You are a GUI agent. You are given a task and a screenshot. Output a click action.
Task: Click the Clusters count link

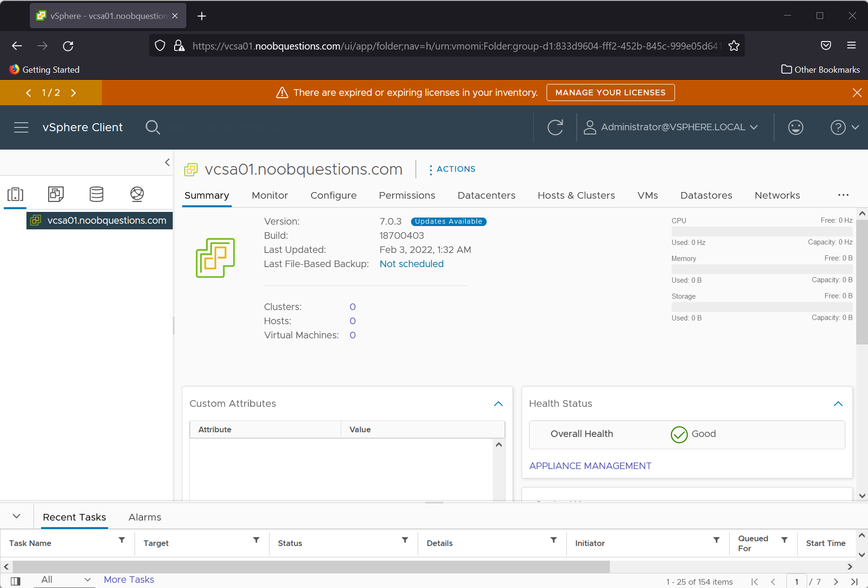pyautogui.click(x=353, y=307)
